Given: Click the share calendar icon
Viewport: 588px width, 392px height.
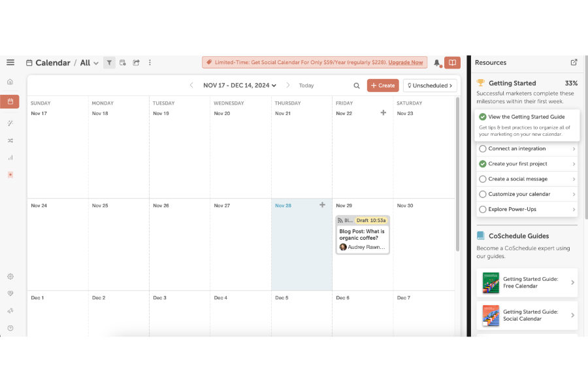Looking at the screenshot, I should tap(136, 63).
